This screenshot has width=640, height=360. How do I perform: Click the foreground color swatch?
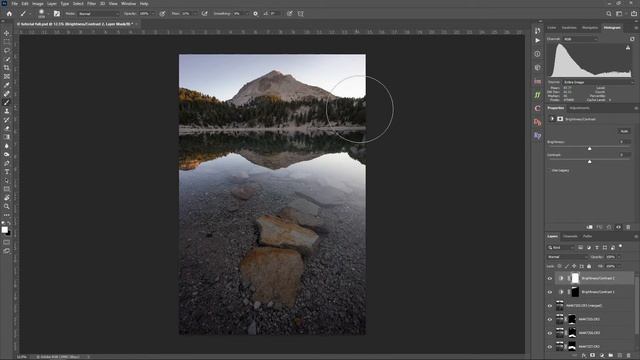(x=4, y=230)
